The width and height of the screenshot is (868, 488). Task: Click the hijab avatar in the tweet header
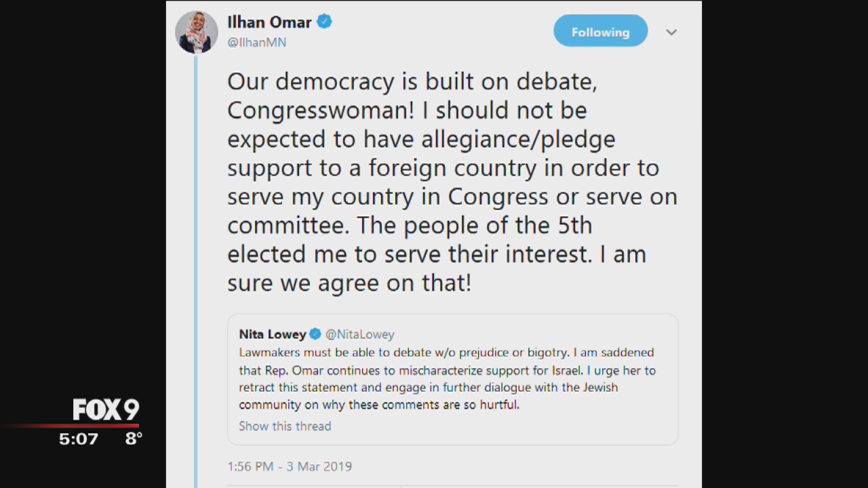point(196,31)
